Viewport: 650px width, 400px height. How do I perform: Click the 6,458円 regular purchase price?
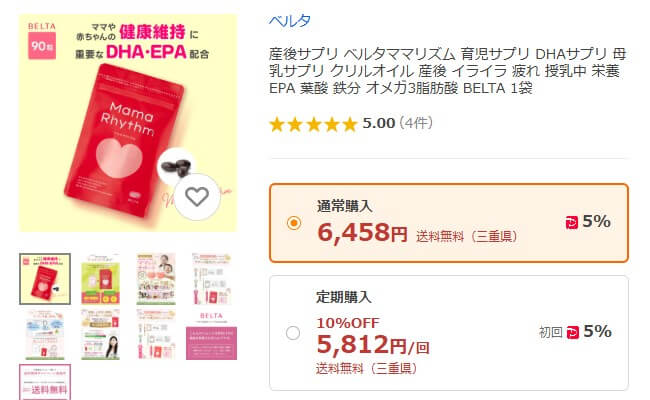tap(362, 233)
